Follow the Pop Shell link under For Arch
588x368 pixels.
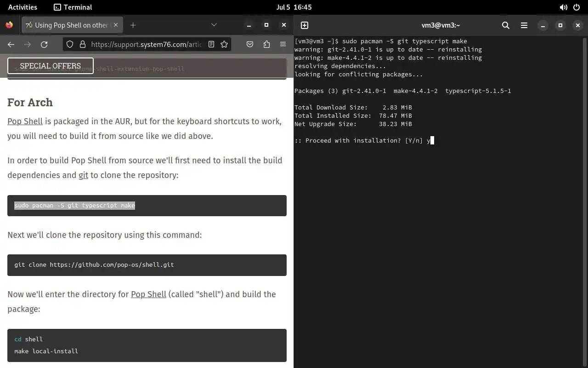(x=25, y=121)
